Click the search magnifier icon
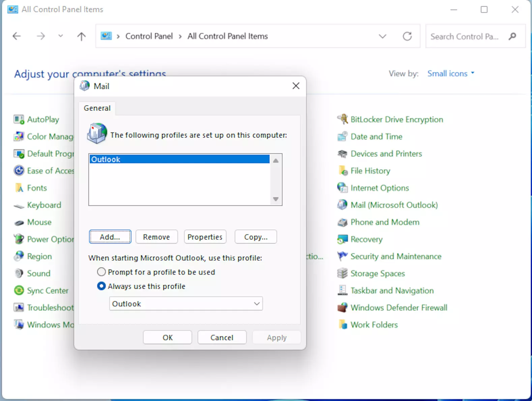Viewport: 532px width, 401px height. pos(512,36)
